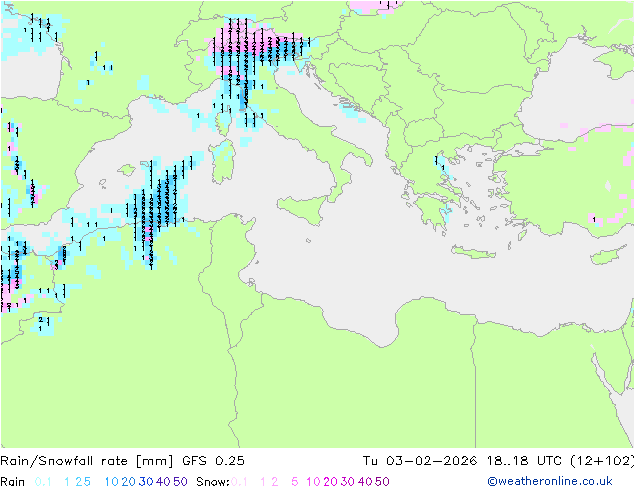Select the Snow legend value 20
The height and width of the screenshot is (490, 634).
pos(330,482)
